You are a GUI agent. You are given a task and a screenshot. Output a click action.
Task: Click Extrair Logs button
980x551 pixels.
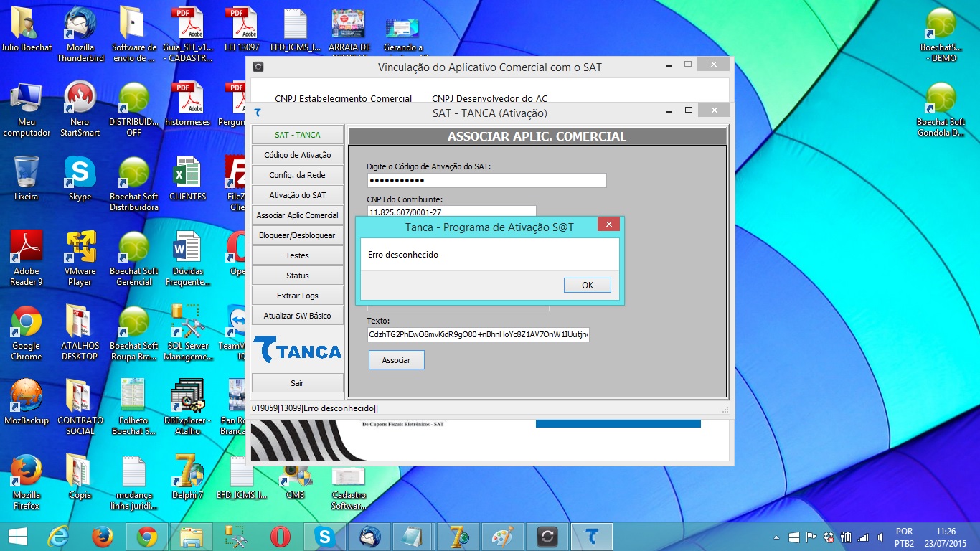pyautogui.click(x=298, y=296)
